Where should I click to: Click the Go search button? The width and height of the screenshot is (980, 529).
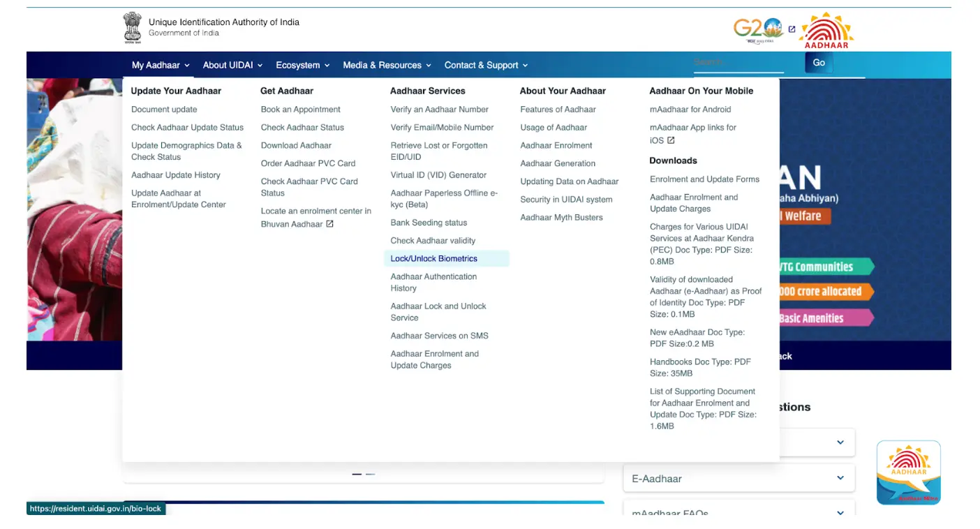point(819,63)
